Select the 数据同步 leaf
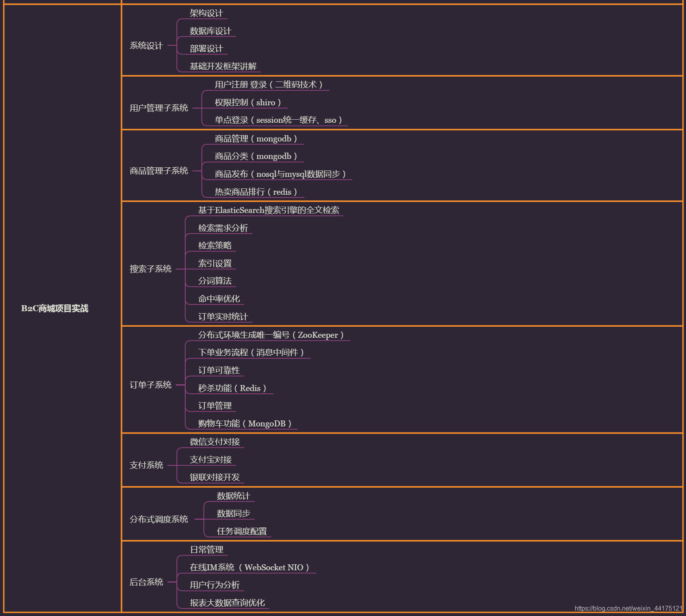Viewport: 686px width, 616px height. 233,513
